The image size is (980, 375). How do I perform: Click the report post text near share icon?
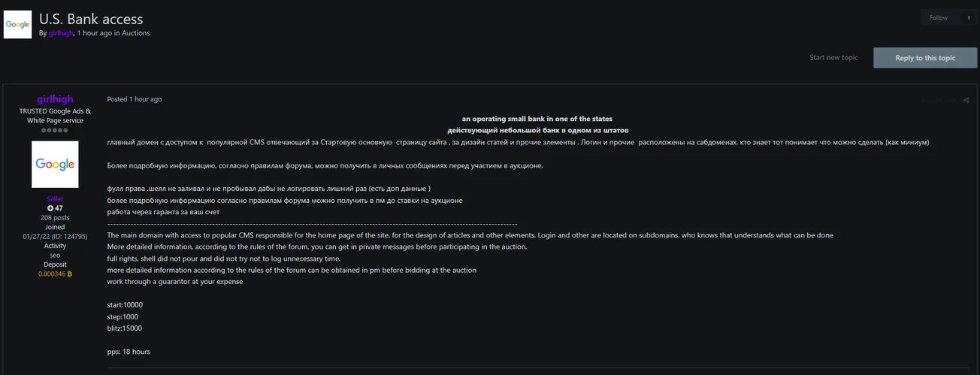pyautogui.click(x=939, y=99)
